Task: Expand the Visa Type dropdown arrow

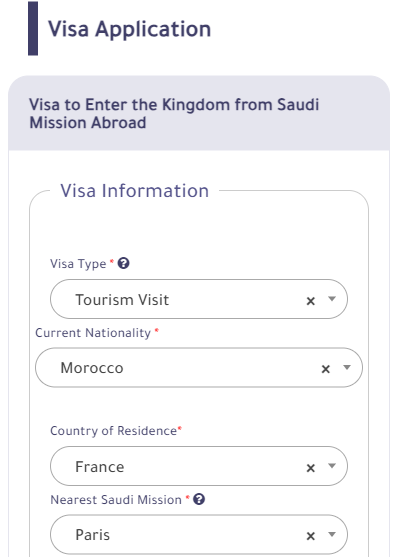Action: tap(332, 299)
